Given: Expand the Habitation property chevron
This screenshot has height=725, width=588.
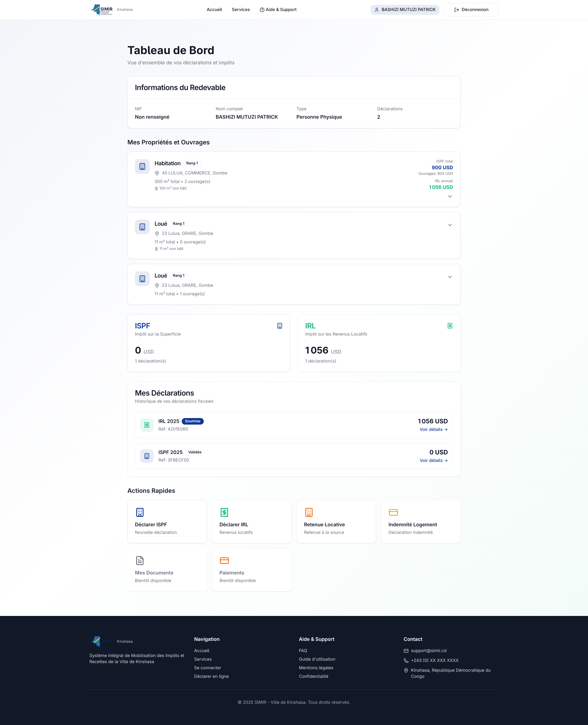Looking at the screenshot, I should click(450, 196).
